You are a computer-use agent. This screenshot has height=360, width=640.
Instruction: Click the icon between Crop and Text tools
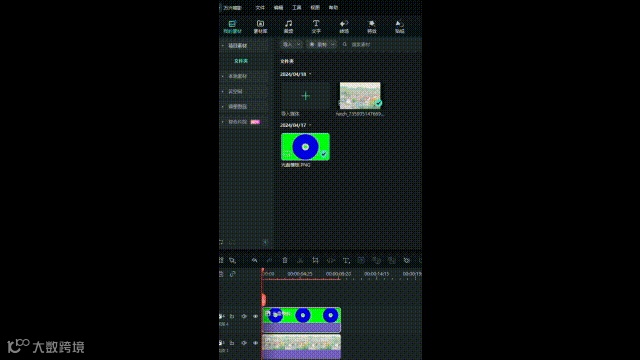(331, 260)
